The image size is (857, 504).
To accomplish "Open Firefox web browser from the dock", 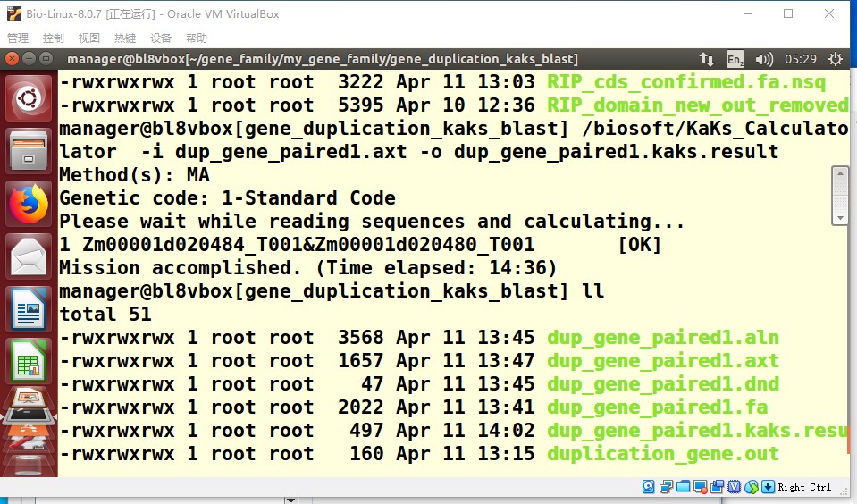I will pyautogui.click(x=29, y=206).
